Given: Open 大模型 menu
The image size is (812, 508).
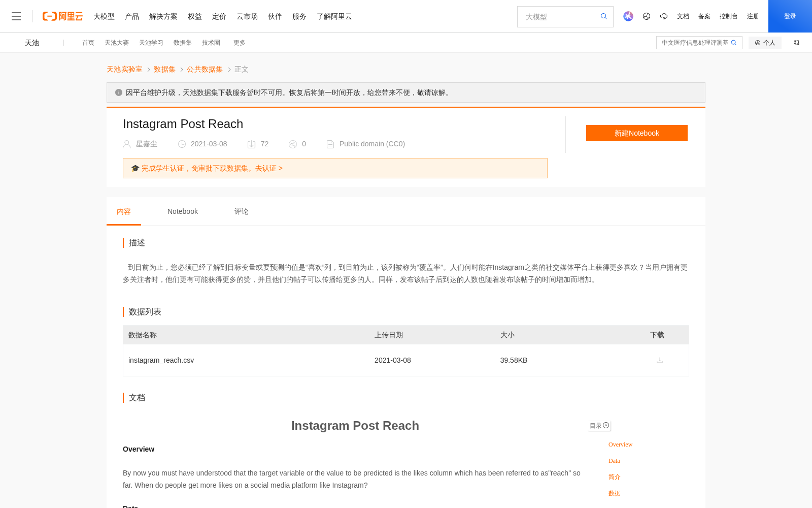Looking at the screenshot, I should click(104, 16).
